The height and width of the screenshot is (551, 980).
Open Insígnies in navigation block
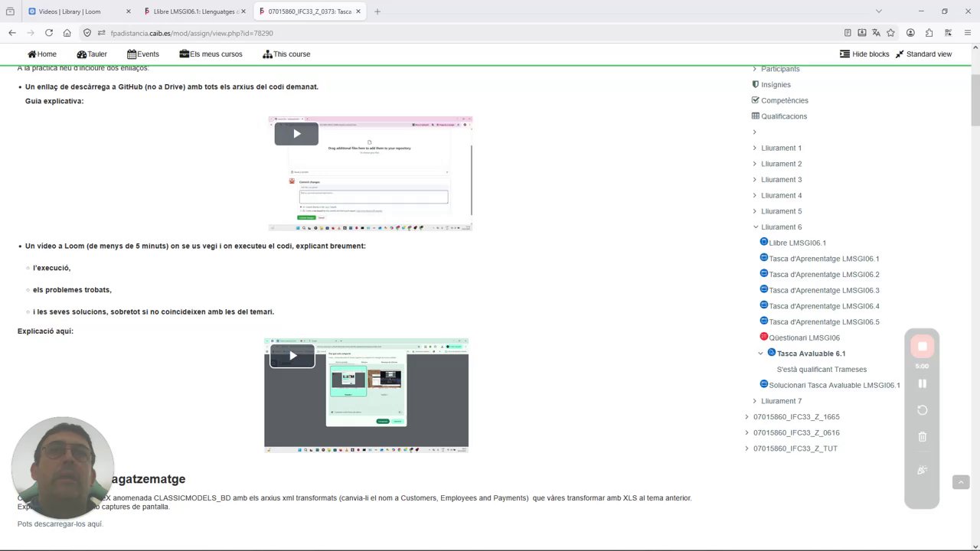776,85
